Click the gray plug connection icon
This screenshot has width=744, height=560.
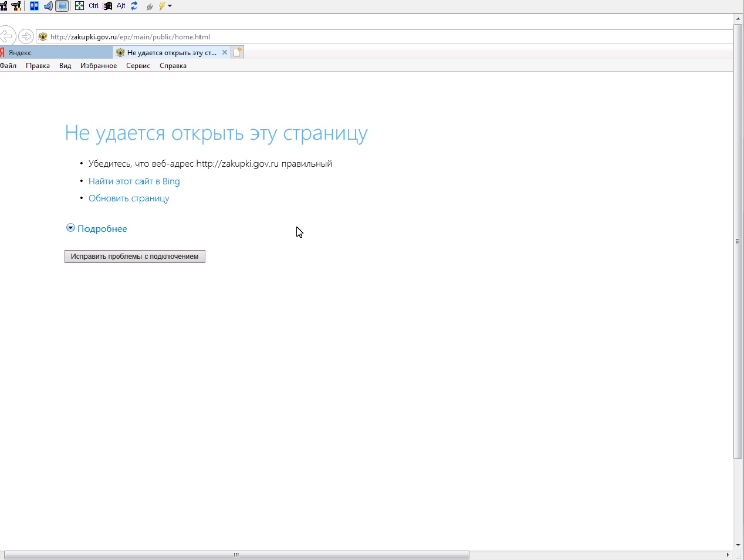[x=150, y=6]
